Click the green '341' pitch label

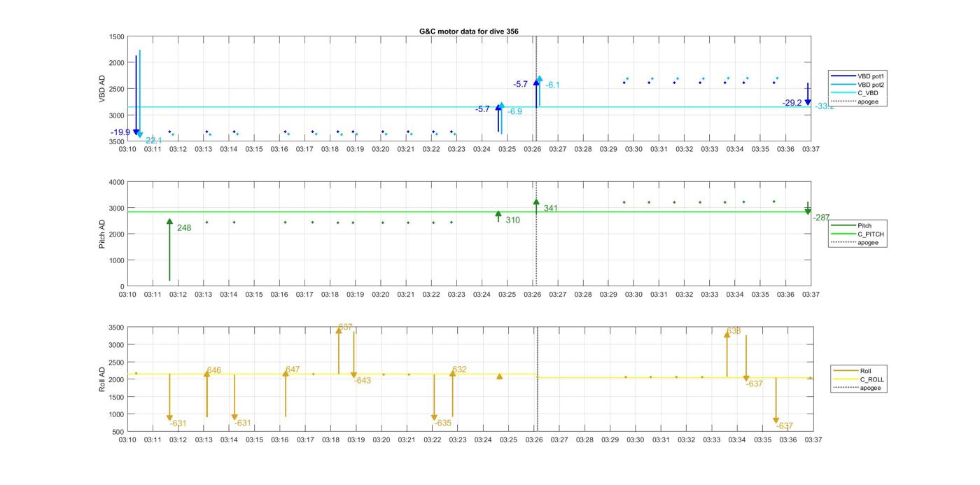[x=551, y=209]
